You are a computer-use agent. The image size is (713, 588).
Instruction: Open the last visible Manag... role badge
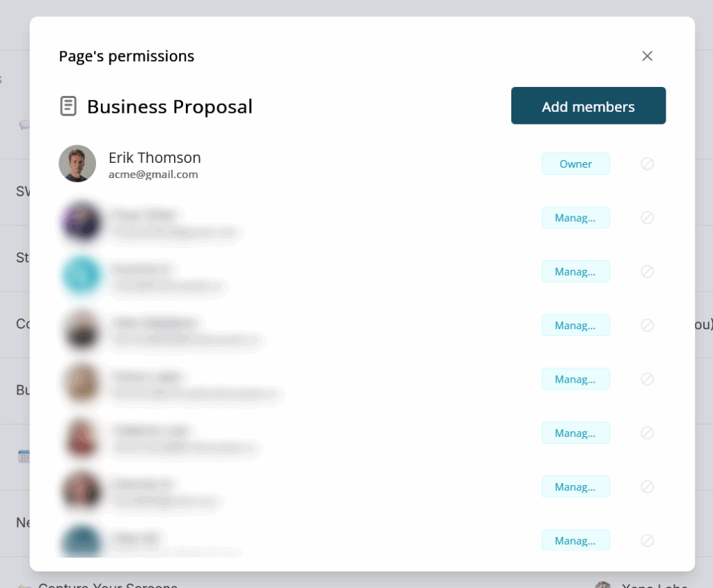pyautogui.click(x=575, y=540)
